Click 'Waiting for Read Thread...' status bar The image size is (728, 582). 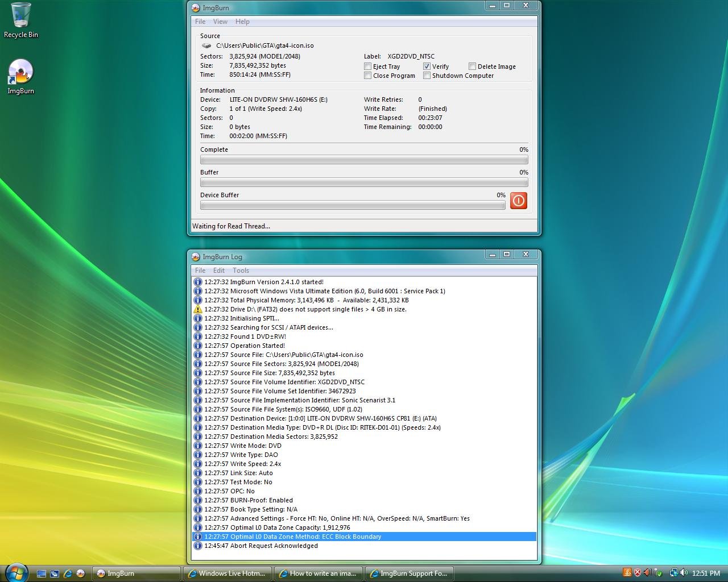tap(364, 226)
